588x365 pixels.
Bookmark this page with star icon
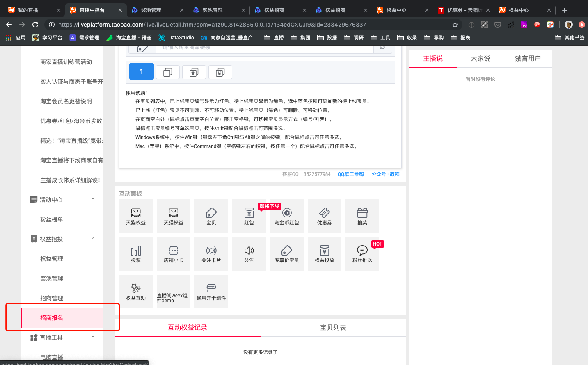click(455, 25)
